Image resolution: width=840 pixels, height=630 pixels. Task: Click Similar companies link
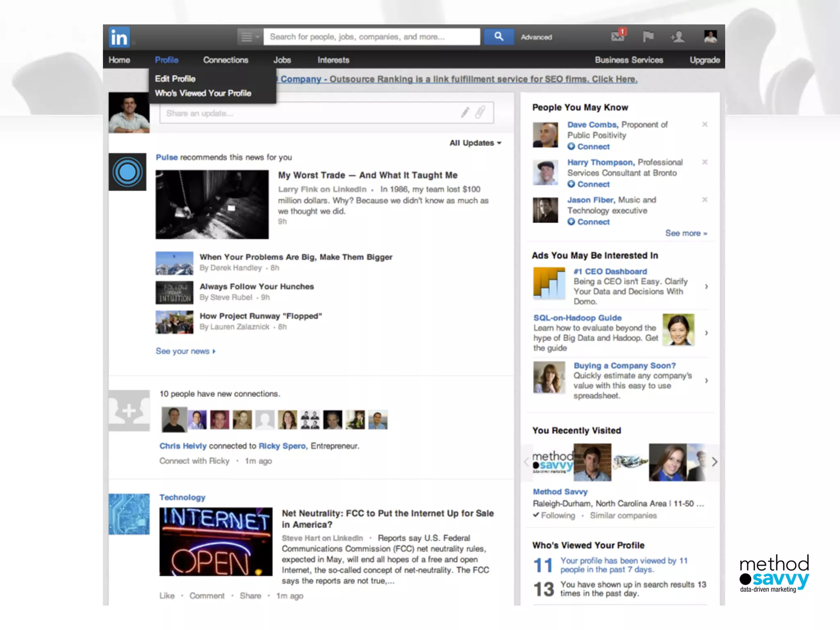tap(623, 515)
